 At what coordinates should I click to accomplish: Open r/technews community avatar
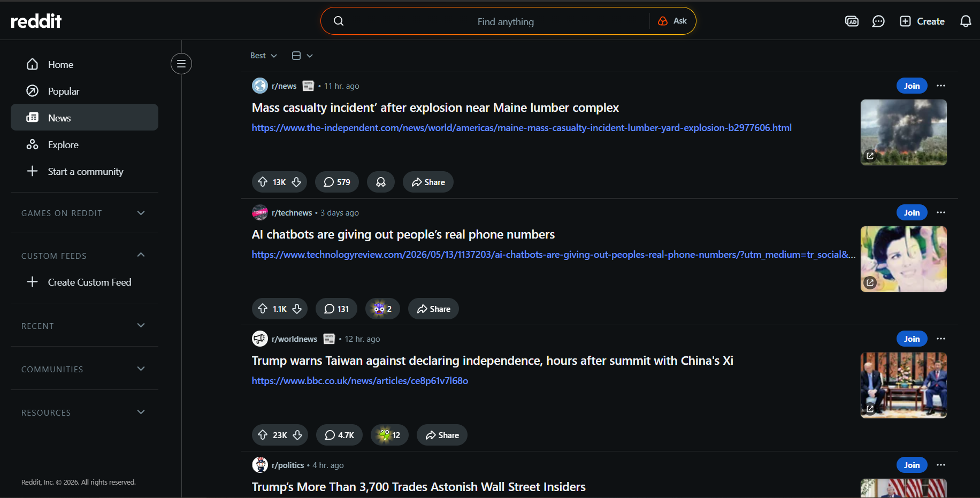[260, 212]
